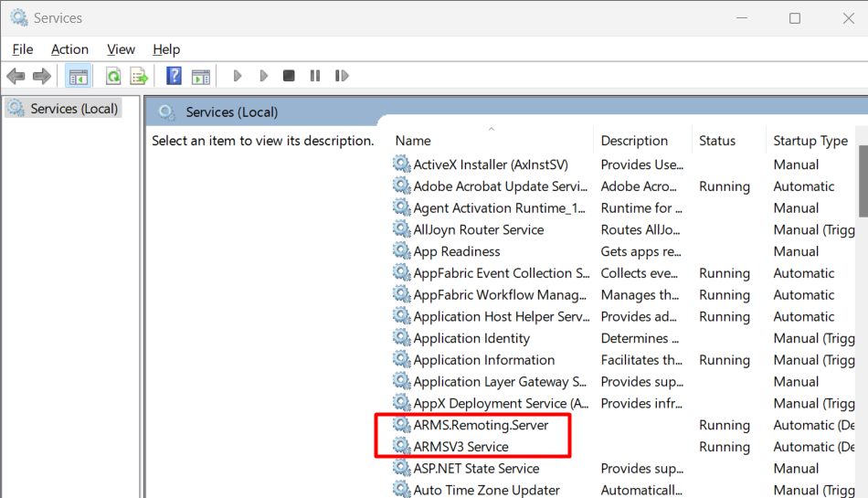Click the Start Service play icon

coord(238,76)
